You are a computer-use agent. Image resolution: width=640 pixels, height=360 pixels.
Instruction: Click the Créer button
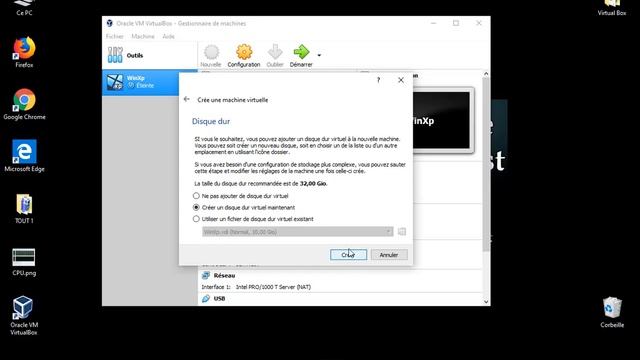click(x=348, y=255)
